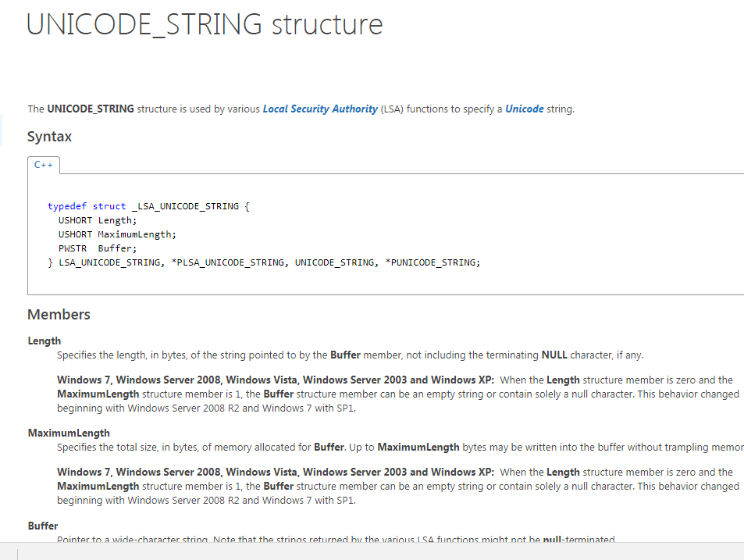Open the Local Security Authority link

coord(320,109)
